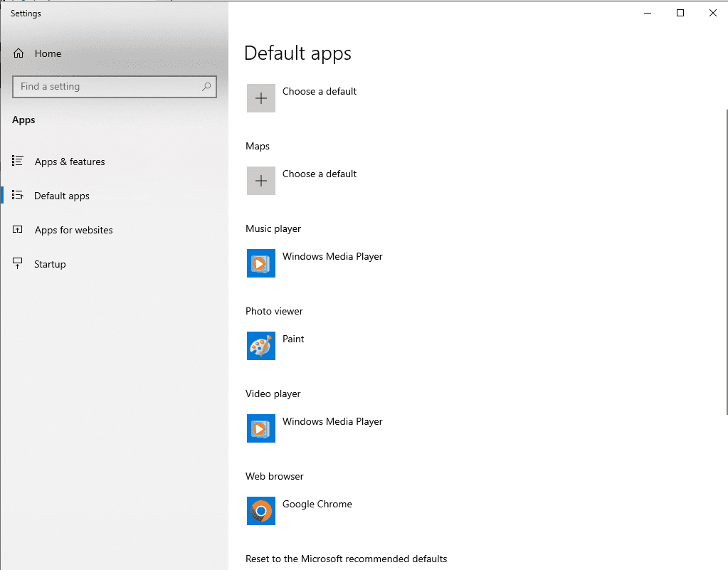This screenshot has height=570, width=728.
Task: Click the topmost plus icon above Maps
Action: (x=260, y=98)
